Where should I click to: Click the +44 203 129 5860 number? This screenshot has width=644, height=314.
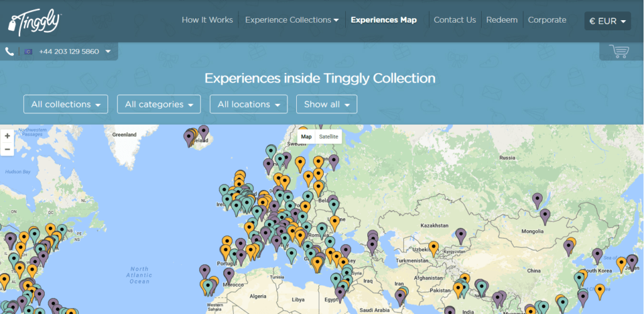point(69,52)
